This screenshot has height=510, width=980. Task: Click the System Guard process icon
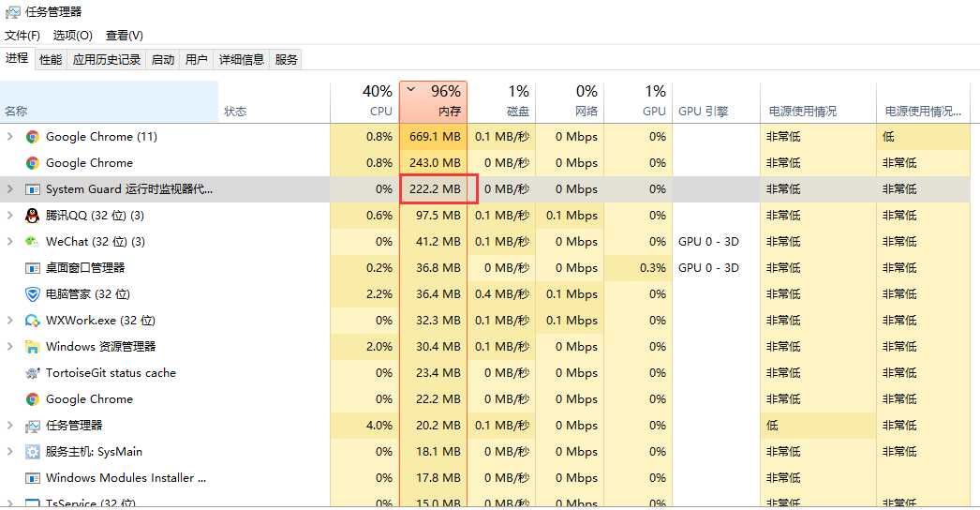(33, 189)
